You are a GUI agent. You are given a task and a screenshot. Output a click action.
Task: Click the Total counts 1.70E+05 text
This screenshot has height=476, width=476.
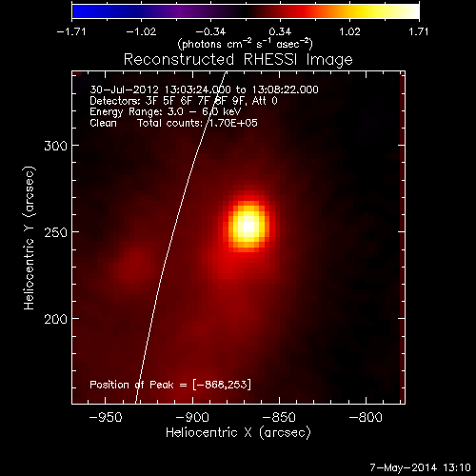tap(197, 123)
